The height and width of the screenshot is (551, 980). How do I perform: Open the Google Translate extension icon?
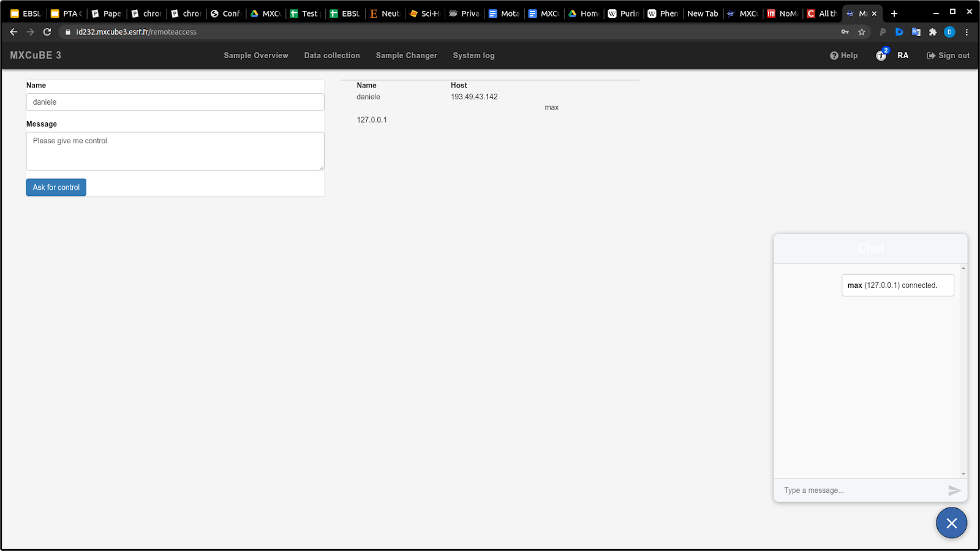[916, 32]
